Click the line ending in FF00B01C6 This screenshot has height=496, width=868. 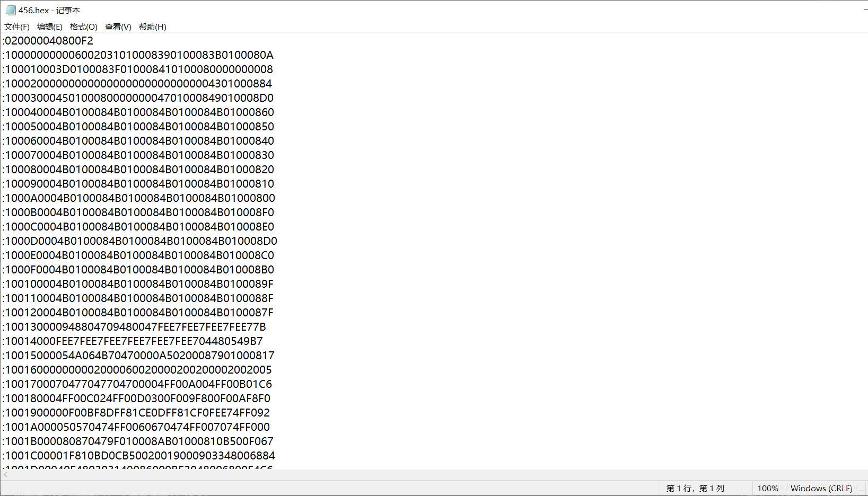click(x=137, y=384)
